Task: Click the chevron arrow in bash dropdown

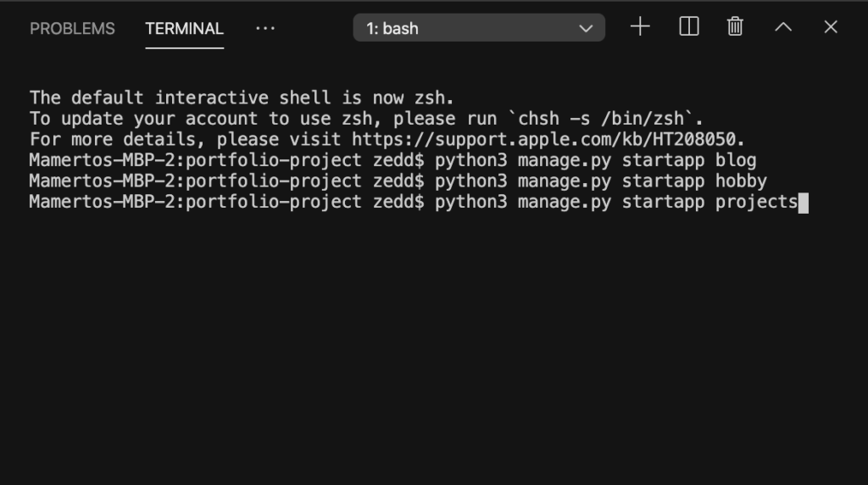Action: 586,28
